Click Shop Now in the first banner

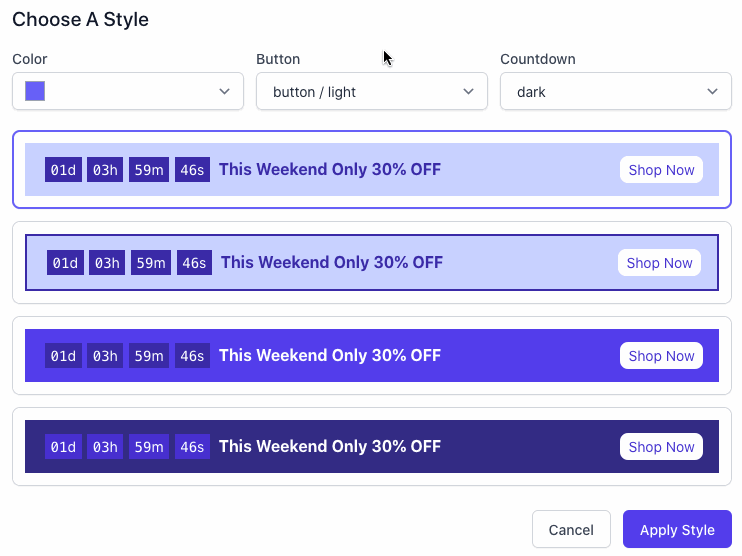(661, 170)
